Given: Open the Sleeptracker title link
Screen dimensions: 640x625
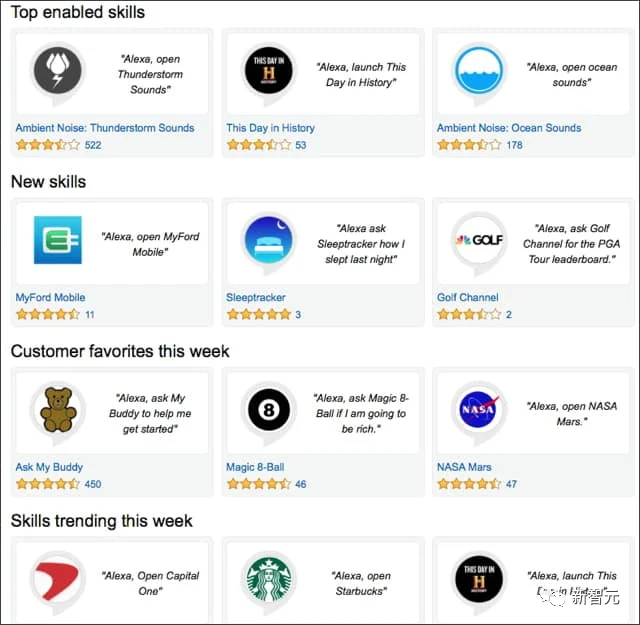Looking at the screenshot, I should (x=256, y=297).
